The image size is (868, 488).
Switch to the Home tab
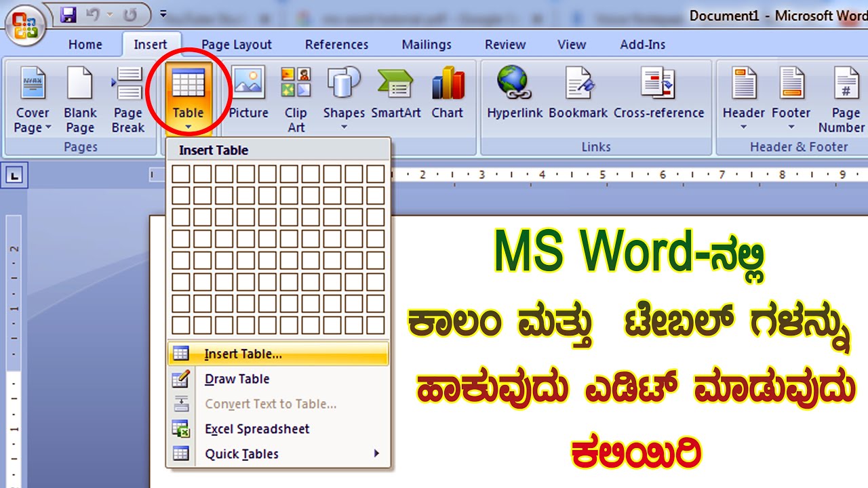pos(85,45)
